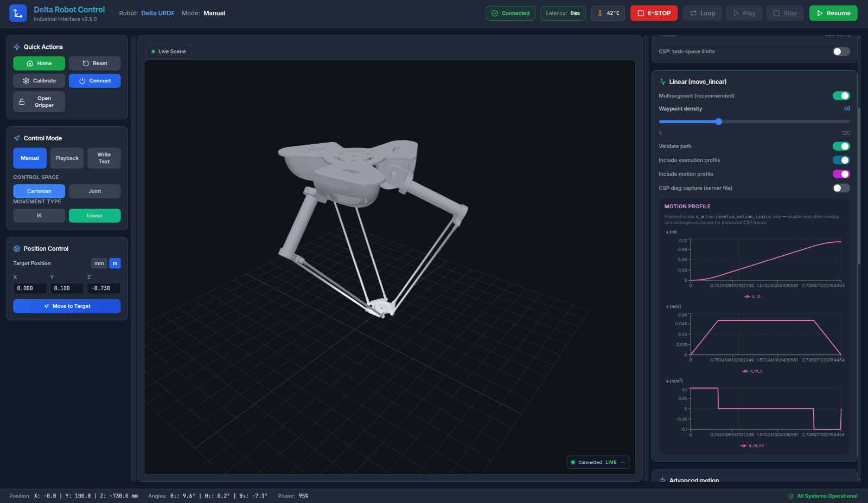Click the Control Mode arrow icon
The image size is (868, 503).
pos(17,138)
